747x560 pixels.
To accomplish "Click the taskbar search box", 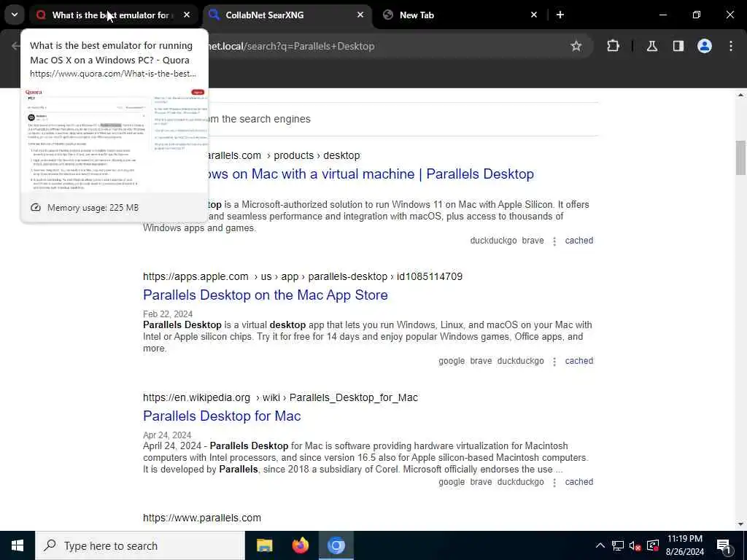I will pyautogui.click(x=140, y=545).
